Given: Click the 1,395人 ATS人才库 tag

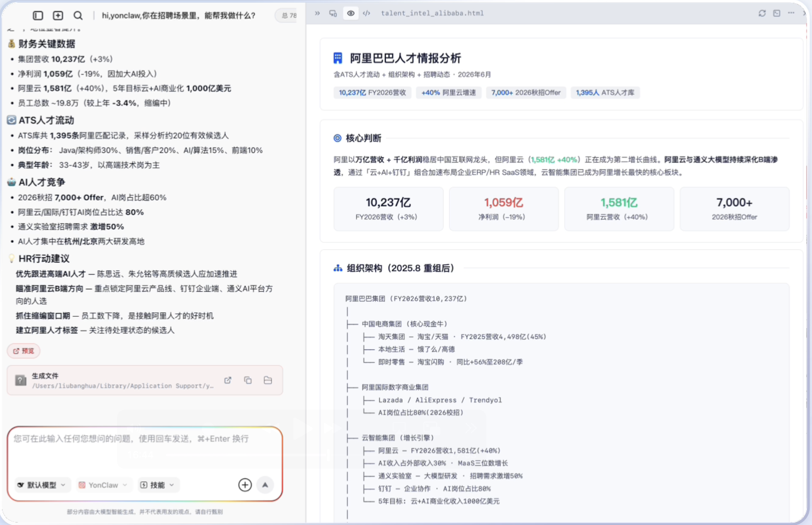Looking at the screenshot, I should click(605, 93).
